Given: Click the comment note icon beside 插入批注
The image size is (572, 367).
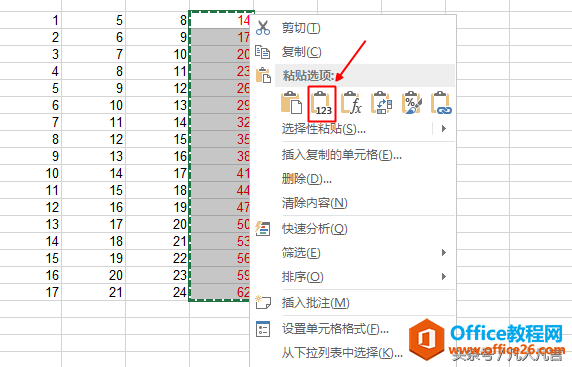Looking at the screenshot, I should pyautogui.click(x=263, y=302).
